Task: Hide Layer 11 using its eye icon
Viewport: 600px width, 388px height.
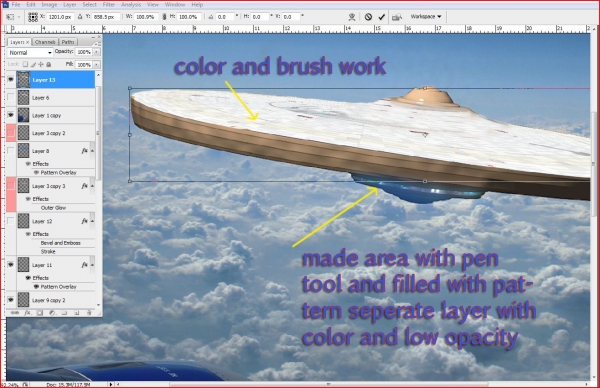Action: click(11, 265)
